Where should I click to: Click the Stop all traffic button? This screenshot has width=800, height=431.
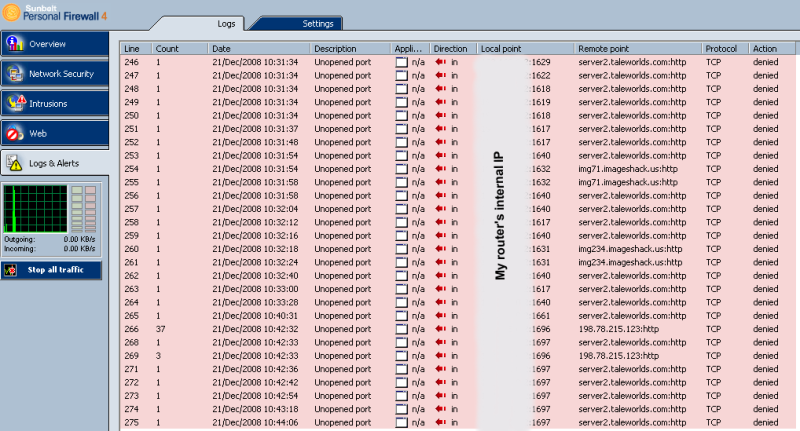pos(52,270)
